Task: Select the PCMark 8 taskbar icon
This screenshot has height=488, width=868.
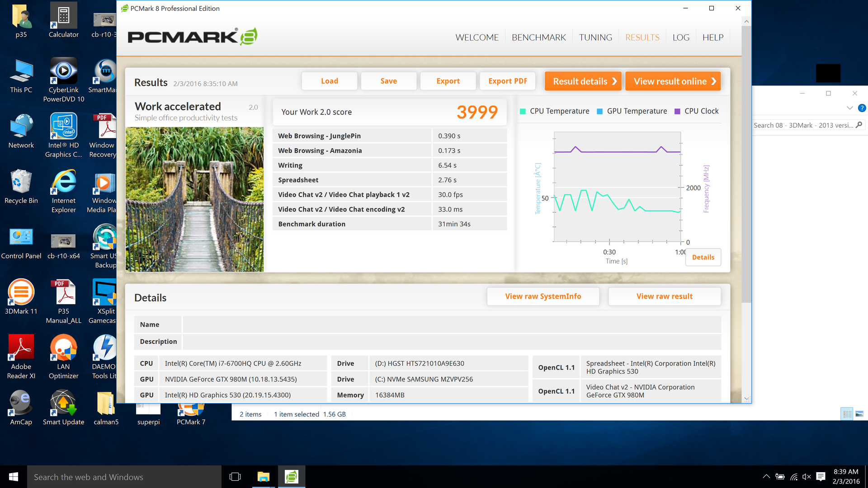Action: pos(292,477)
